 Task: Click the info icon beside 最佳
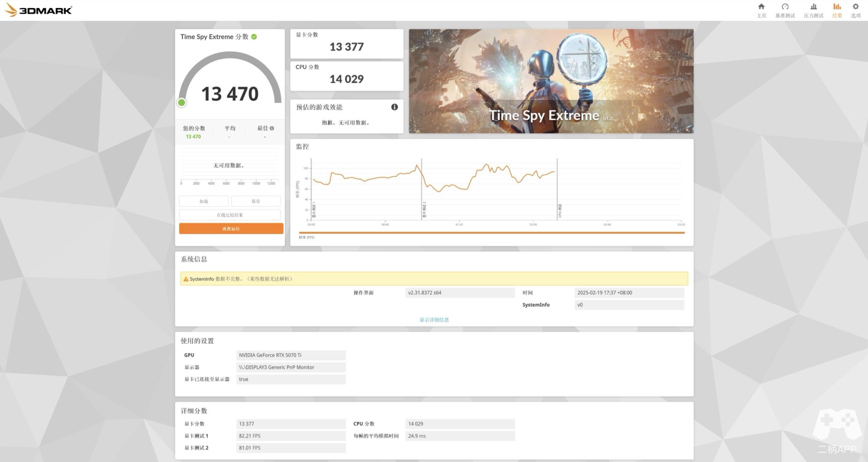[x=272, y=128]
